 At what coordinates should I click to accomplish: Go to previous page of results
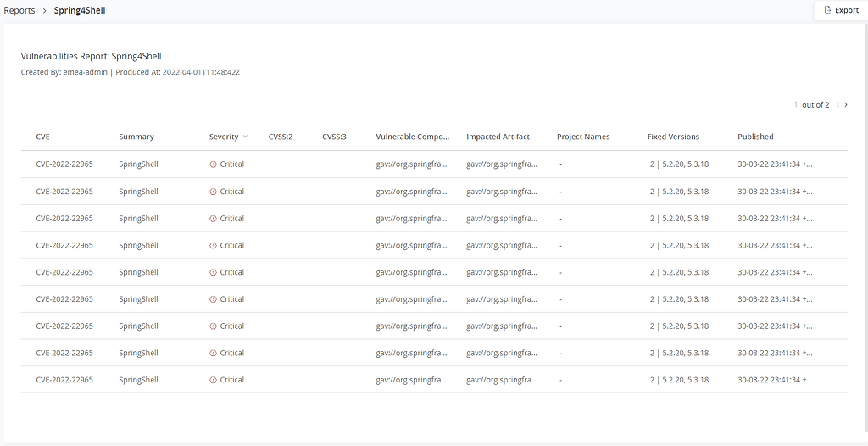[837, 105]
